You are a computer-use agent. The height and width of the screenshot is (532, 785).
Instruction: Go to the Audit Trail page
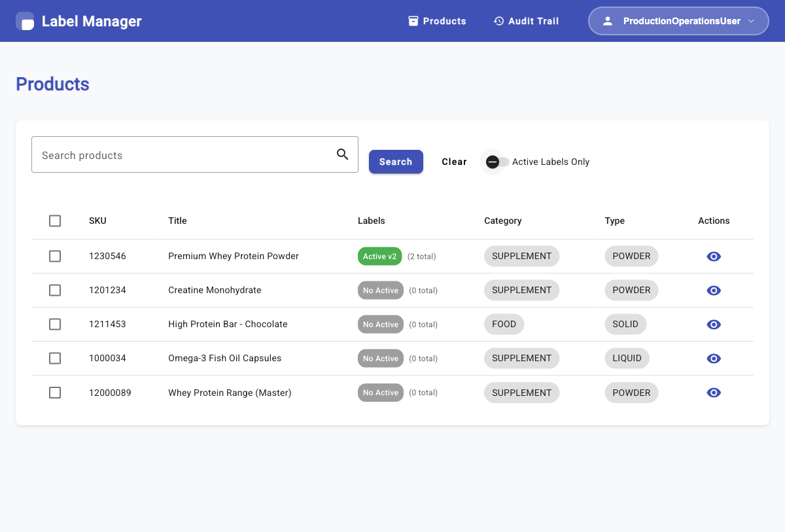point(526,21)
